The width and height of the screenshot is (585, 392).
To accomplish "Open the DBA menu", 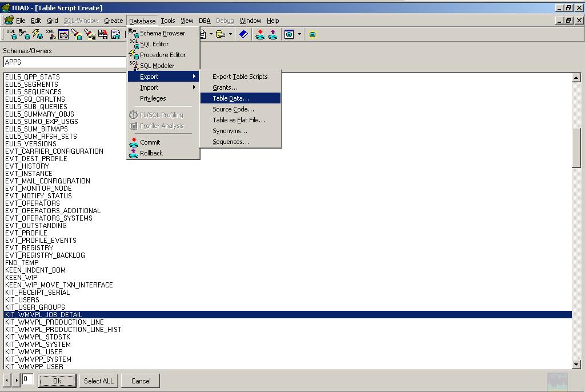I will [x=205, y=21].
